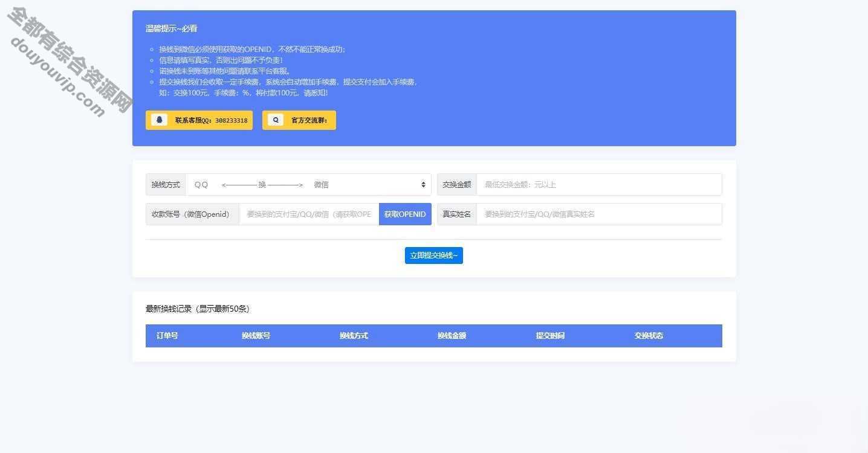Click the 真实姓名 field label
This screenshot has width=868, height=453.
[457, 214]
